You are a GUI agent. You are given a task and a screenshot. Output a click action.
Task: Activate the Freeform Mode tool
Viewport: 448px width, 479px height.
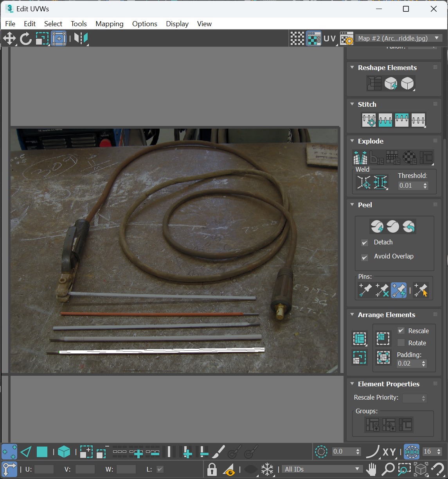tap(59, 38)
